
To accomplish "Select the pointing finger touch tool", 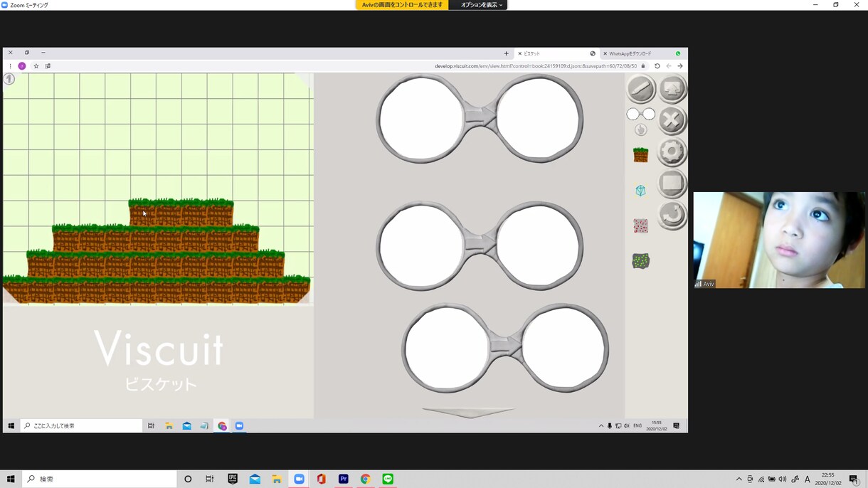I will coord(641,129).
